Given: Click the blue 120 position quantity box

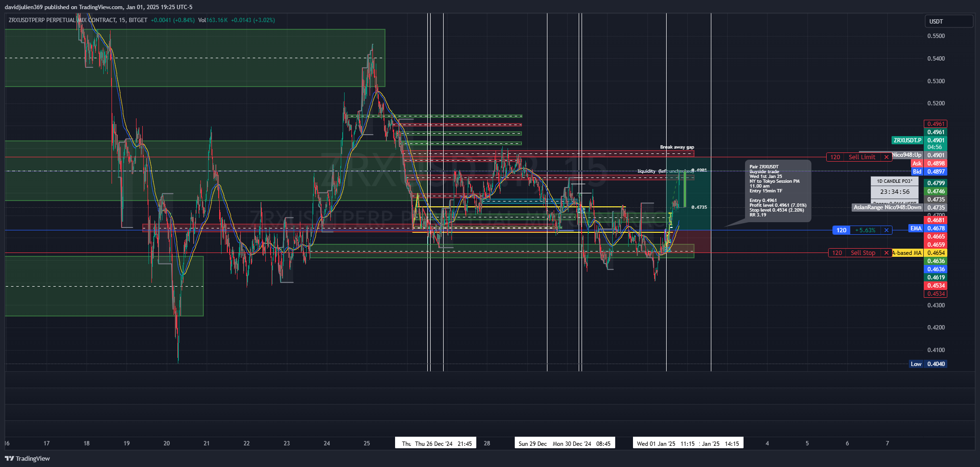Looking at the screenshot, I should coord(841,230).
